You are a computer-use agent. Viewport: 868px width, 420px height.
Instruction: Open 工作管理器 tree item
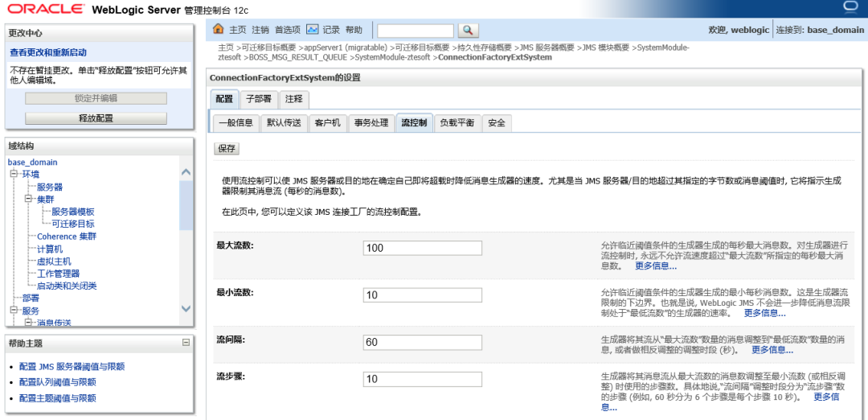click(58, 274)
